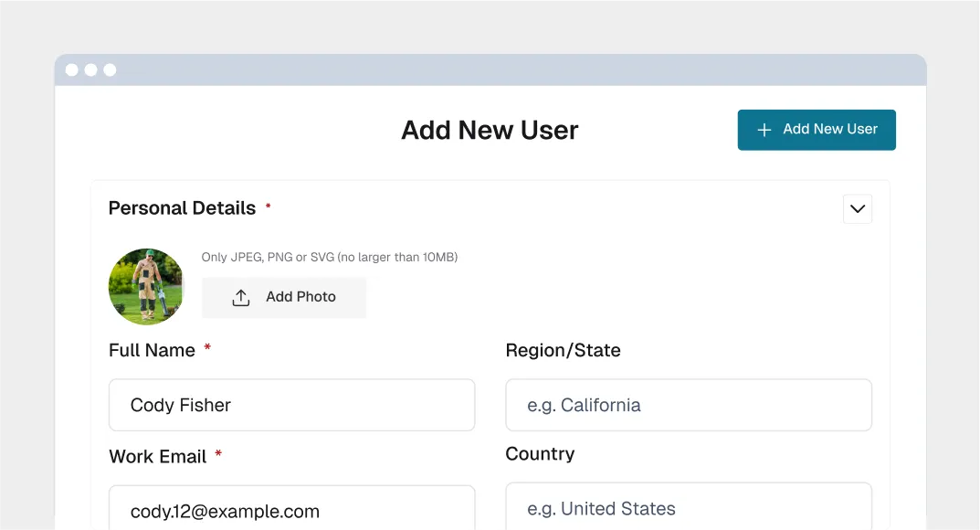Click the Full Name field label
Image resolution: width=980 pixels, height=530 pixels.
[152, 350]
